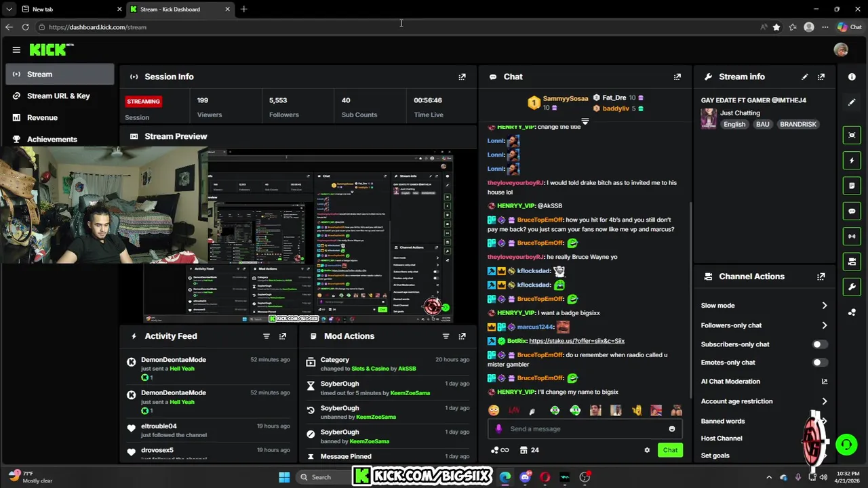Enable Emotes-only chat
The image size is (868, 488).
[820, 363]
